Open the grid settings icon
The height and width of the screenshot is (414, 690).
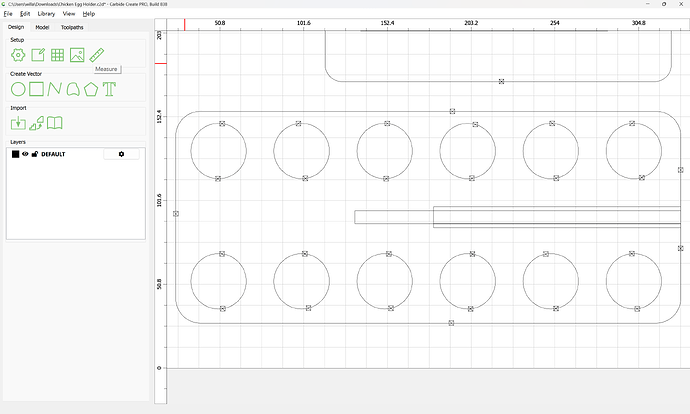click(57, 55)
